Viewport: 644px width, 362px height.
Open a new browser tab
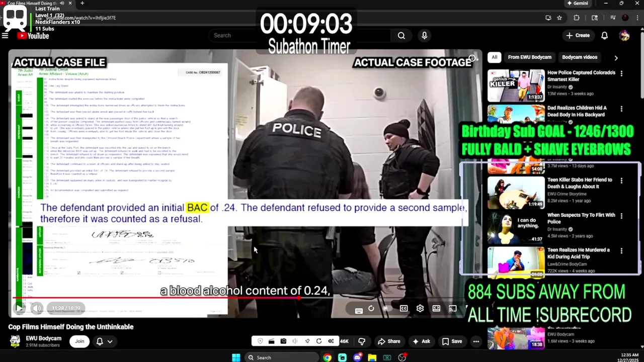coord(82,4)
